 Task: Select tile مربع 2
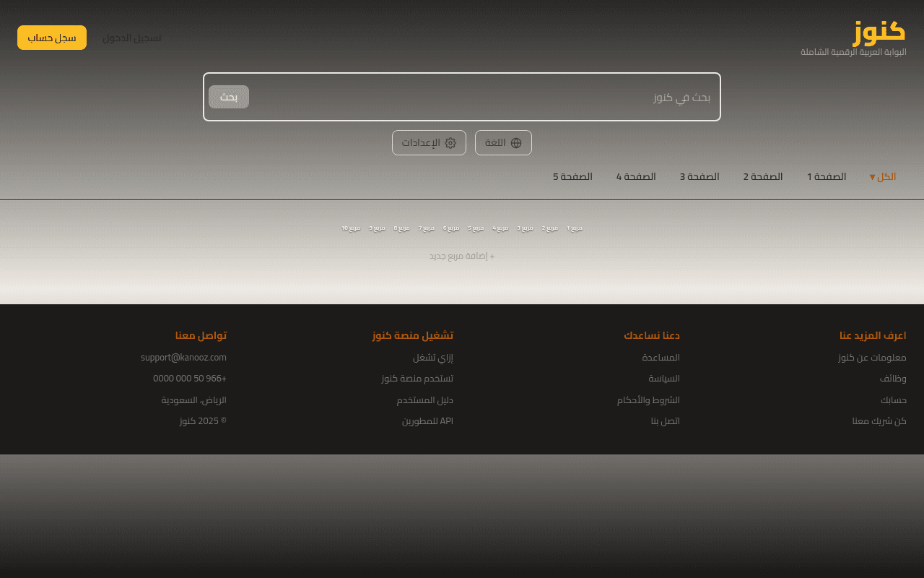[550, 228]
